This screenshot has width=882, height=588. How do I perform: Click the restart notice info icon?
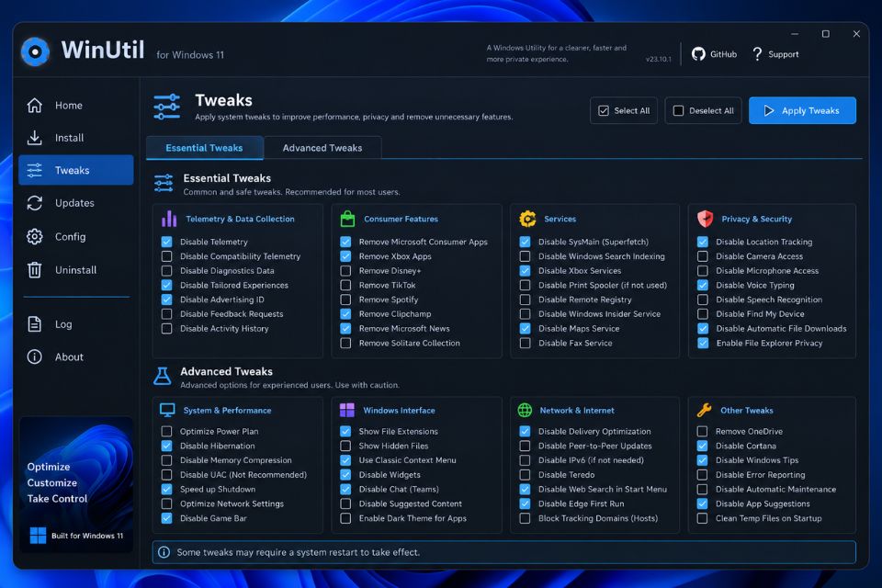(164, 552)
